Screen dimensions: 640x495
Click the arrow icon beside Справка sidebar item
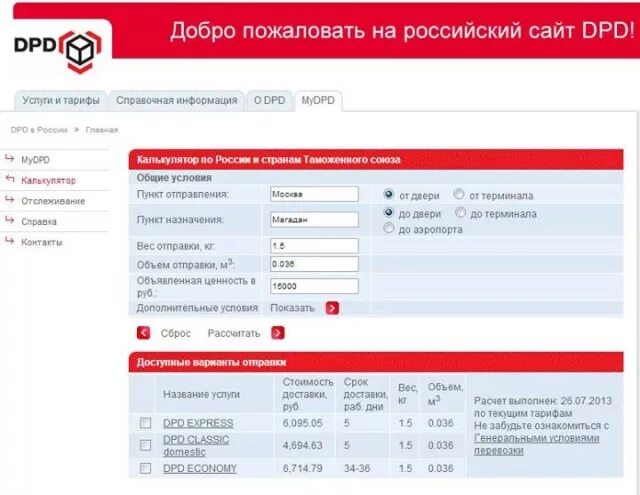9,220
